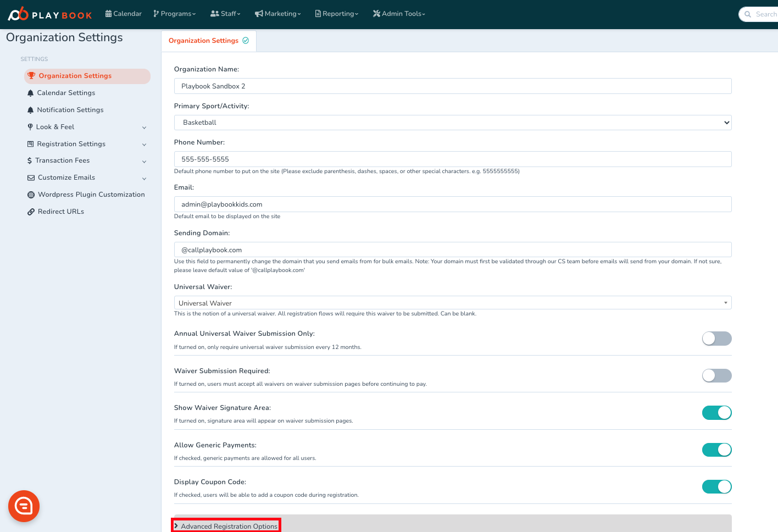Click the search magnifier icon
778x532 pixels.
(x=748, y=14)
